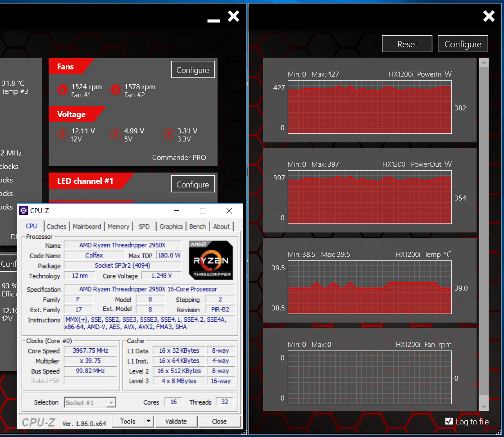The image size is (504, 437).
Task: Open the Tools dropdown arrow in CPU-Z
Action: pos(148,421)
